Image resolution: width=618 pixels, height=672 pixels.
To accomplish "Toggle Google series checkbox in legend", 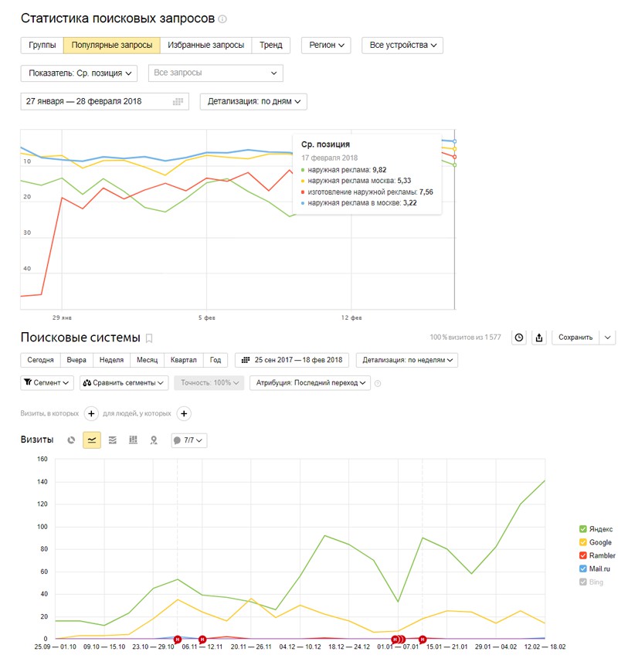I will point(582,542).
